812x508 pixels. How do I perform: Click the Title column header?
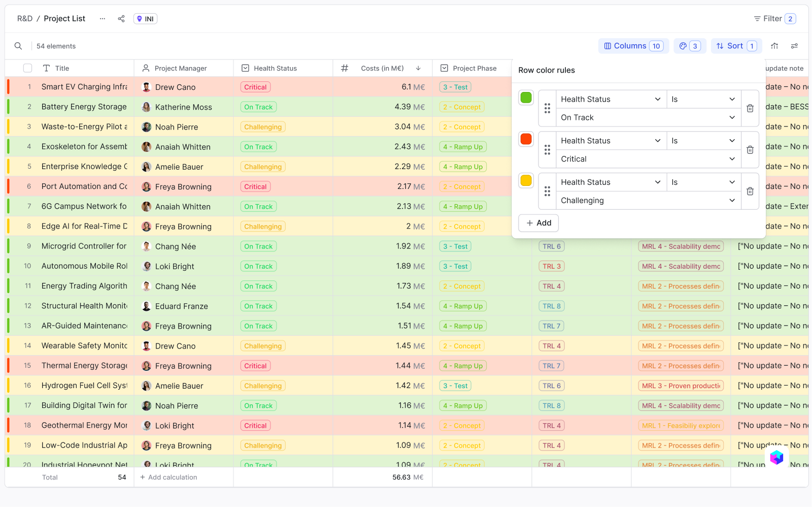[62, 68]
